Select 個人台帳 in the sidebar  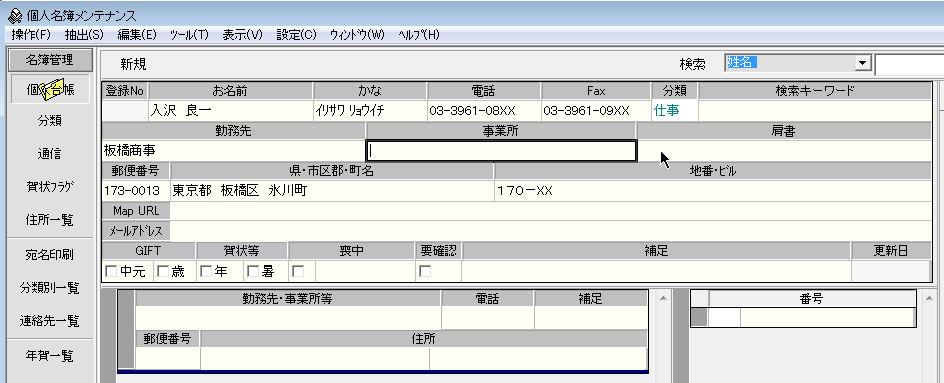(x=50, y=89)
